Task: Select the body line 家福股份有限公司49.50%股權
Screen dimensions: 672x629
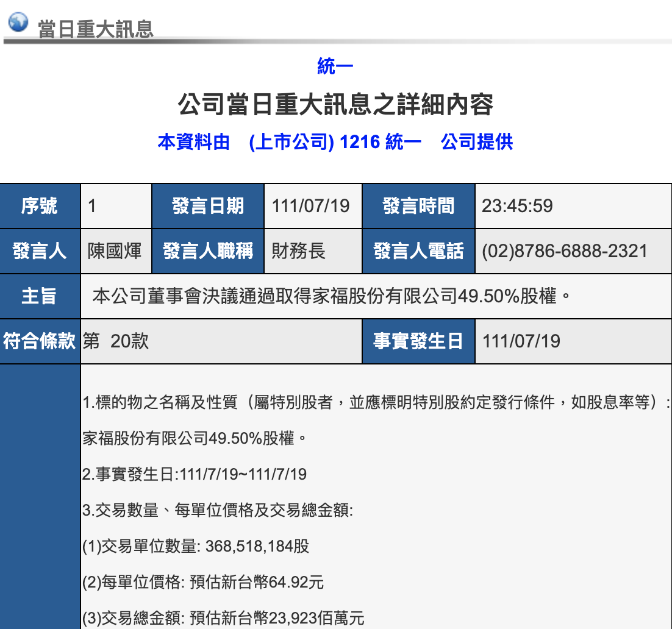Action: tap(195, 438)
